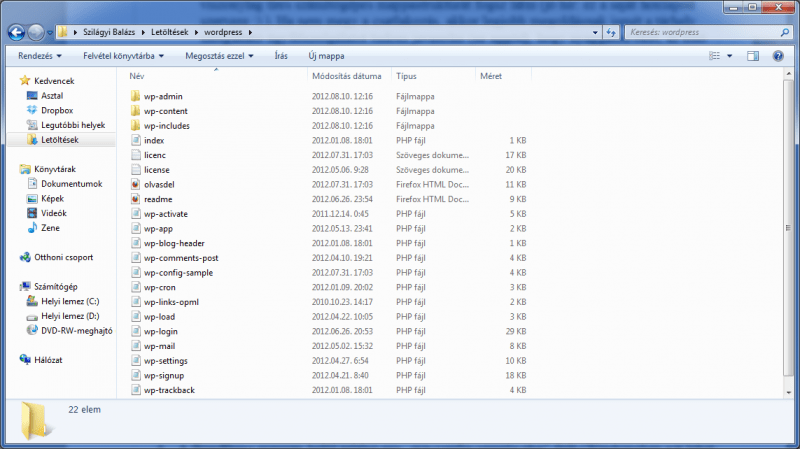This screenshot has height=449, width=800.
Task: Select the licenc text document icon
Action: click(135, 155)
